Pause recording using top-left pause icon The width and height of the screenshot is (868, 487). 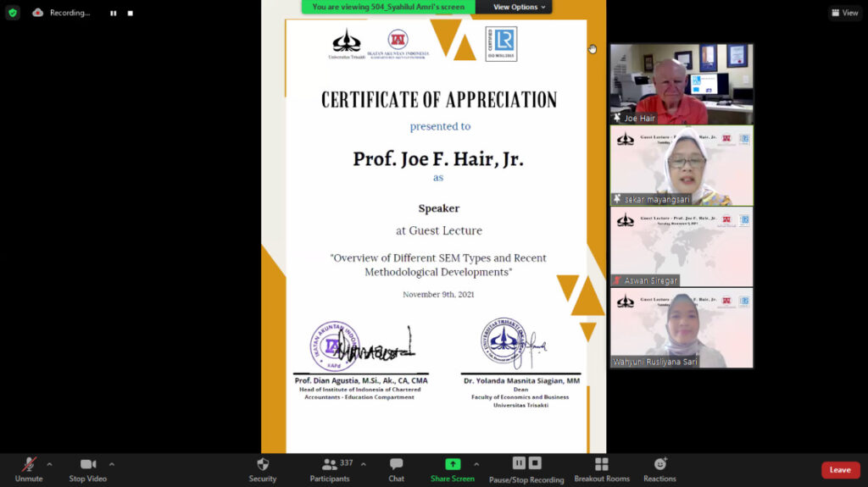(114, 13)
